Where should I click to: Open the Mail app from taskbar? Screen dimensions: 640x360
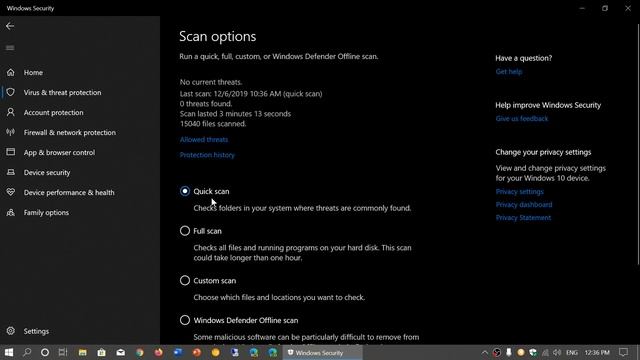click(x=120, y=352)
